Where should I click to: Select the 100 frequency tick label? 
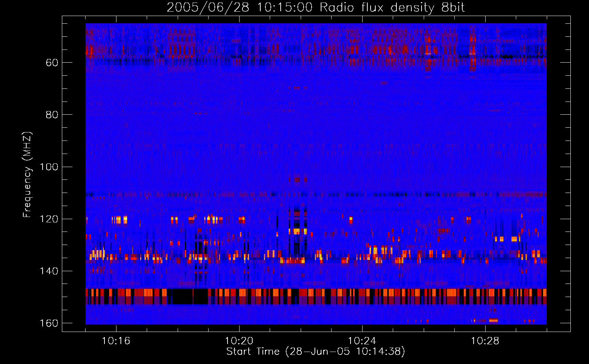49,167
